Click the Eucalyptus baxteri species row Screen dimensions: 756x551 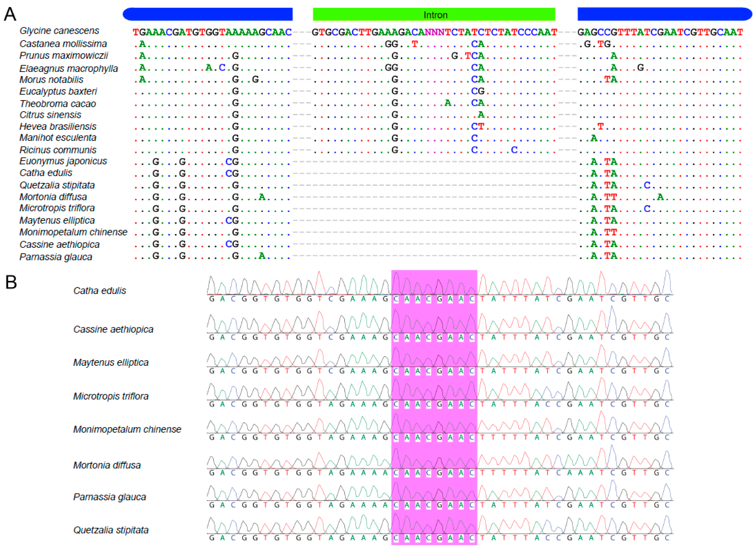pyautogui.click(x=58, y=92)
